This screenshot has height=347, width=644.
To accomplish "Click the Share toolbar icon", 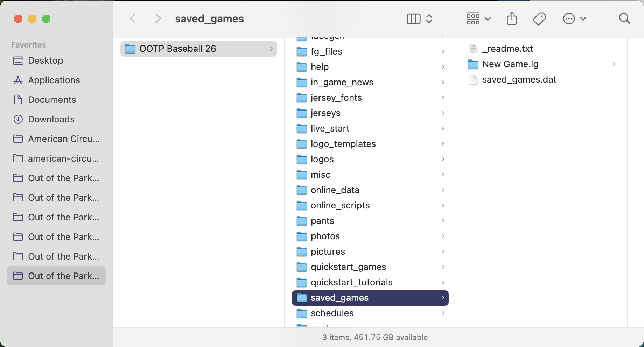I will pyautogui.click(x=512, y=19).
